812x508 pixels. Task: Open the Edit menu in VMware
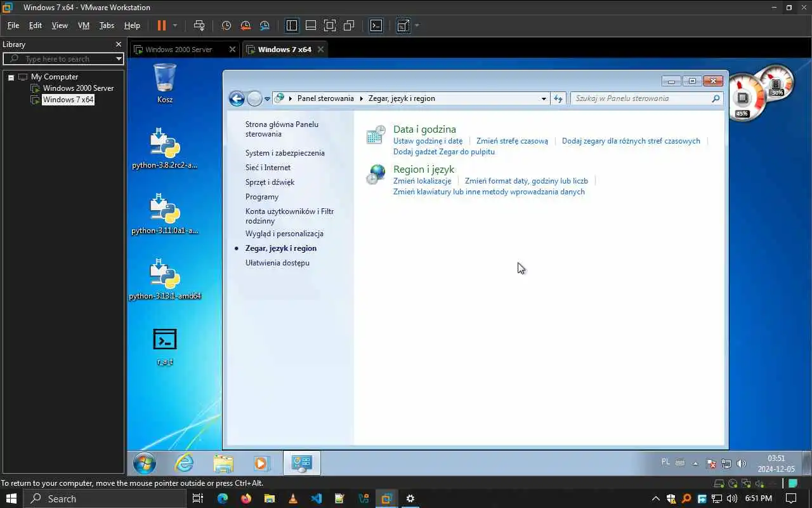(x=36, y=25)
